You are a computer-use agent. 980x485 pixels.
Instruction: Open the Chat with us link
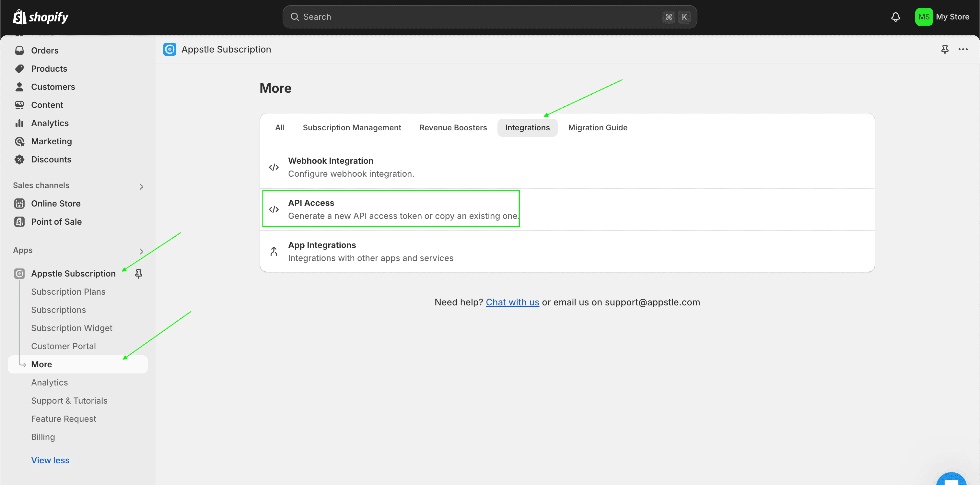(512, 302)
